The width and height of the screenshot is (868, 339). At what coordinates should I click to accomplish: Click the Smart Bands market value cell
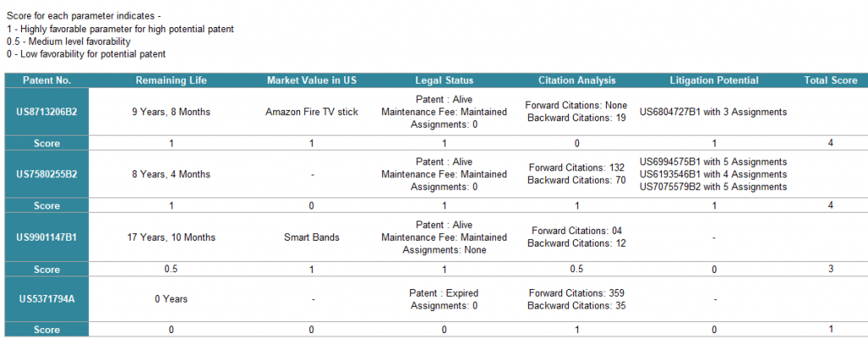(x=312, y=237)
